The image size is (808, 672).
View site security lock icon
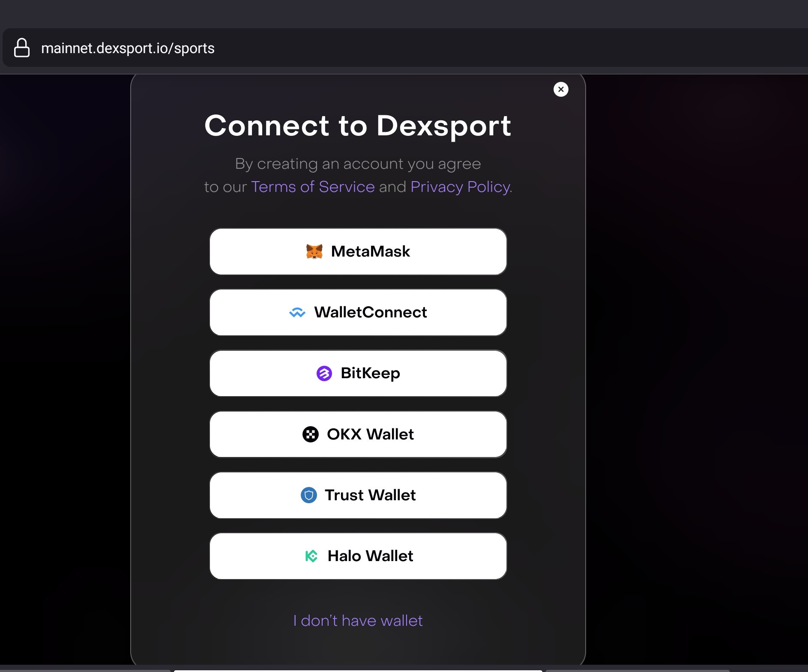click(22, 48)
